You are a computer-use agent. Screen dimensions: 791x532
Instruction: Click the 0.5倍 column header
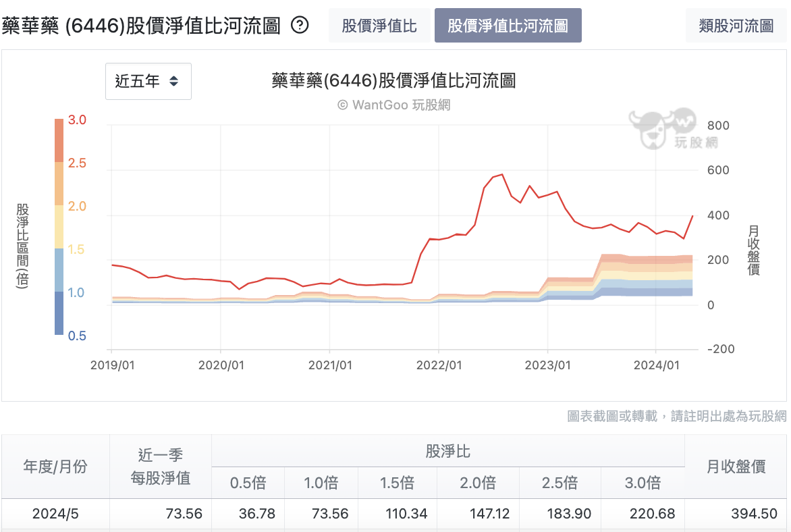pyautogui.click(x=248, y=483)
